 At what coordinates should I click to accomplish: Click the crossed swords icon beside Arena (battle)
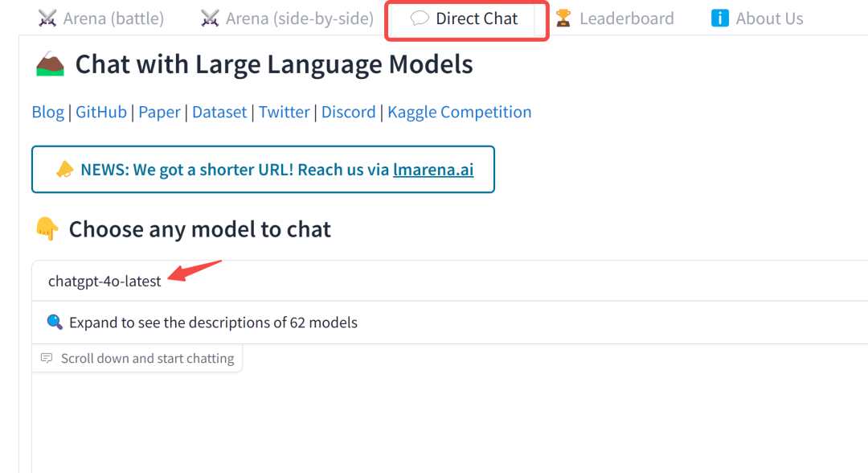click(x=47, y=19)
